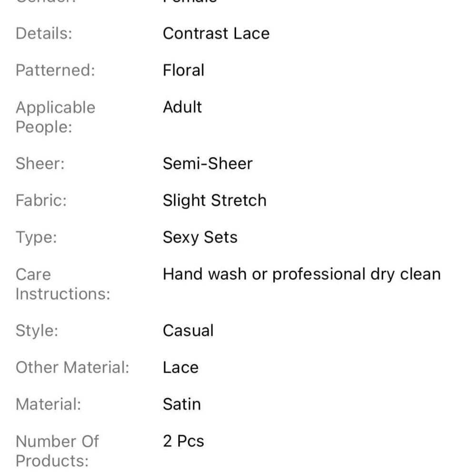This screenshot has height=476, width=476.
Task: Select the Sexy Sets type value
Action: click(x=200, y=238)
